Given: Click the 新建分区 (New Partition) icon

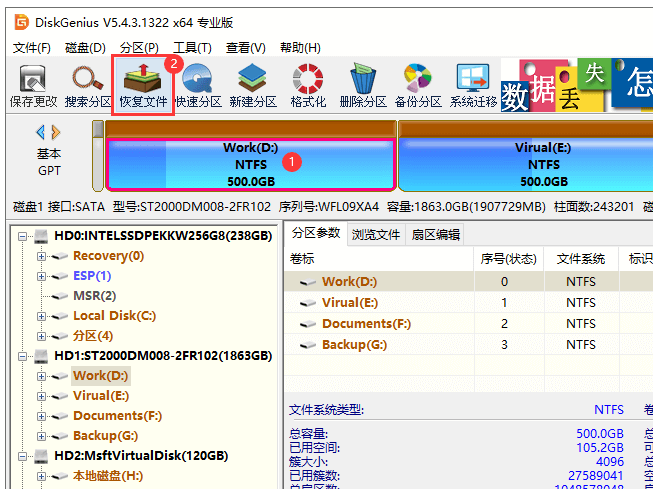Looking at the screenshot, I should (x=252, y=83).
